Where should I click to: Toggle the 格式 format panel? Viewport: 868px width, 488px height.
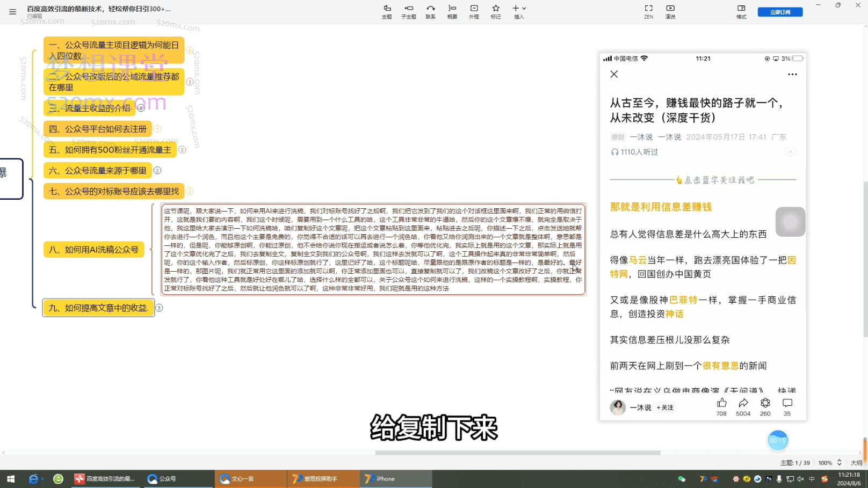tap(741, 11)
